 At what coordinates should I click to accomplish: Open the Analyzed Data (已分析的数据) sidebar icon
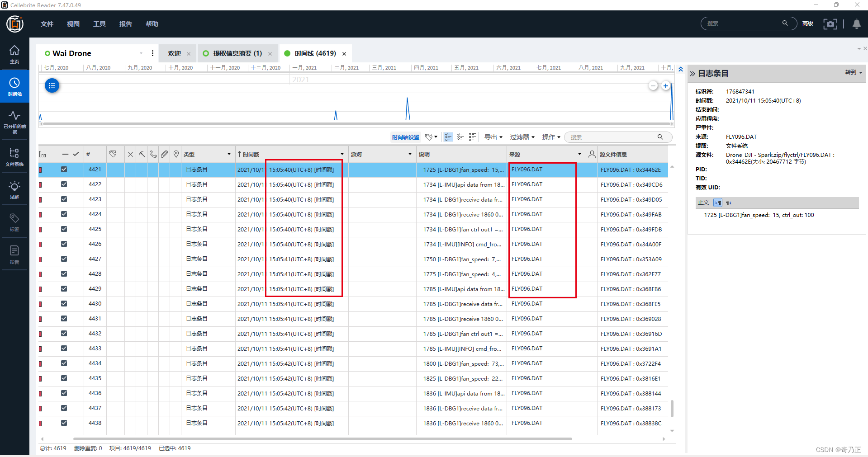coord(14,122)
